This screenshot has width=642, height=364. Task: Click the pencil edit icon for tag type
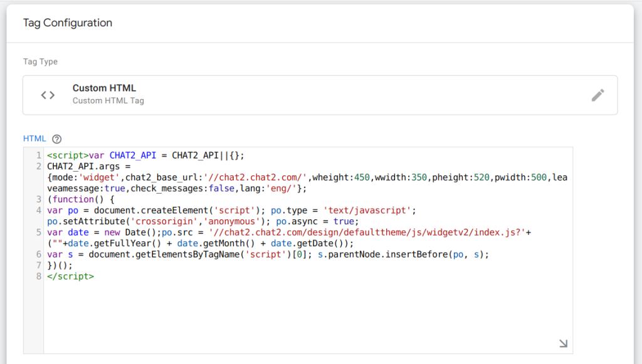click(597, 95)
